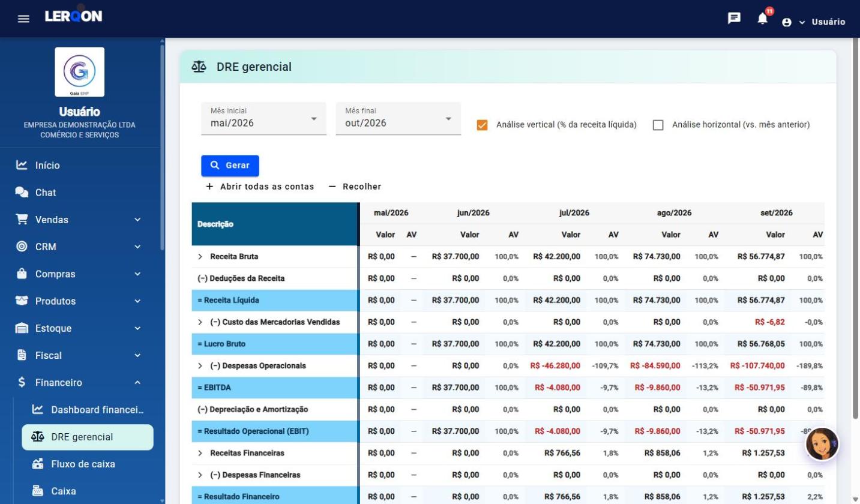Click Abrir todas as contas
860x504 pixels.
260,187
